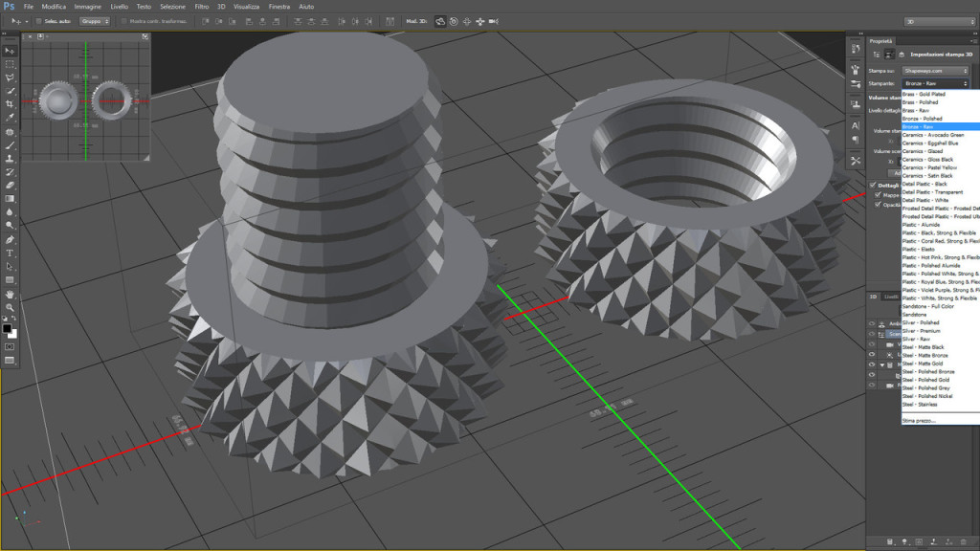This screenshot has height=551, width=980.
Task: Select the Rectangular Marquee tool
Action: point(10,64)
